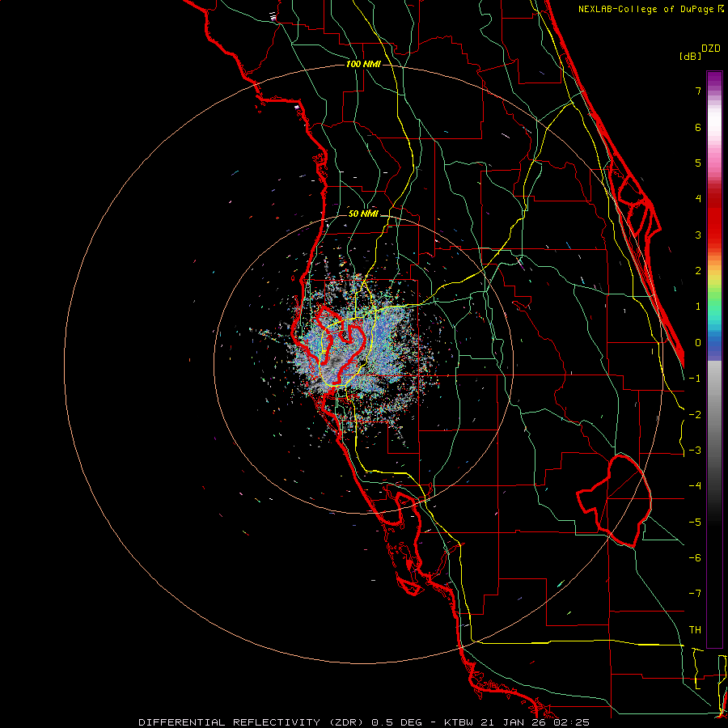Click the -4 value on color scale

pyautogui.click(x=695, y=486)
